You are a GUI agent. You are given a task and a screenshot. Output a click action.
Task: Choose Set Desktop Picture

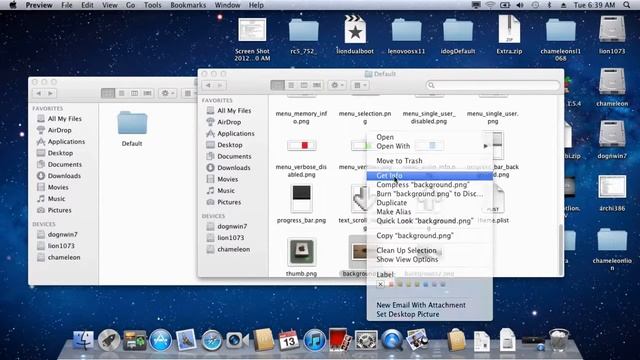tap(429, 314)
